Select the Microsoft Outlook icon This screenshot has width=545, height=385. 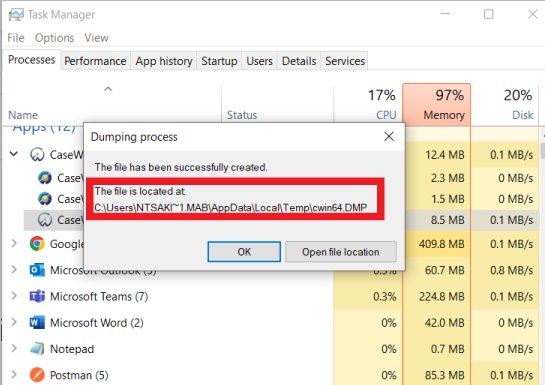point(37,270)
